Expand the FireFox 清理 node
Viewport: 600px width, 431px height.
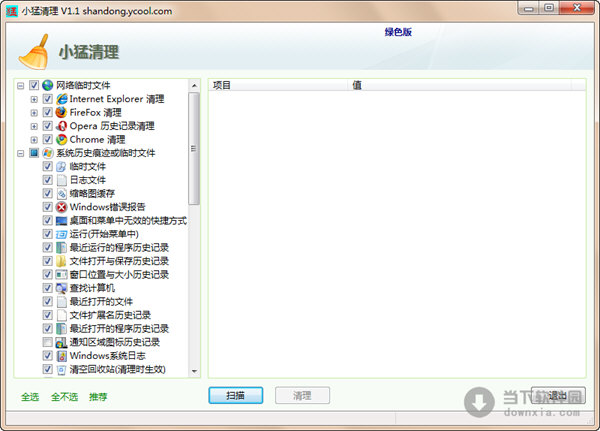pyautogui.click(x=34, y=113)
